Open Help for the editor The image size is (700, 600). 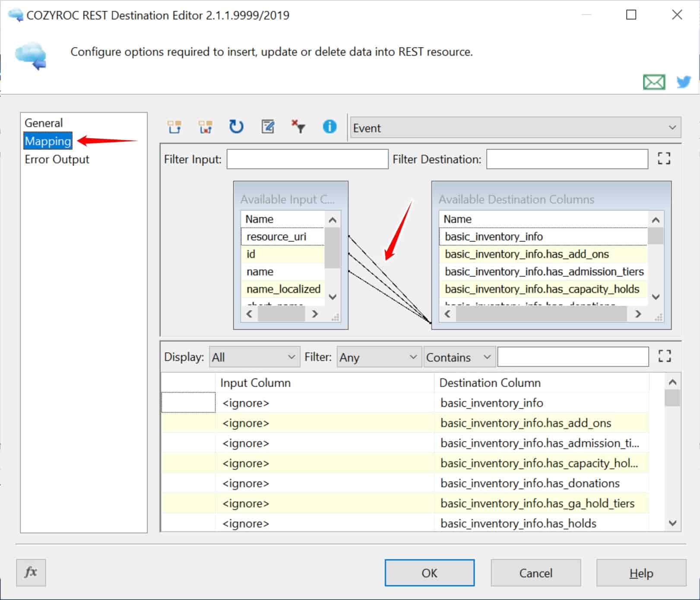[x=641, y=573]
